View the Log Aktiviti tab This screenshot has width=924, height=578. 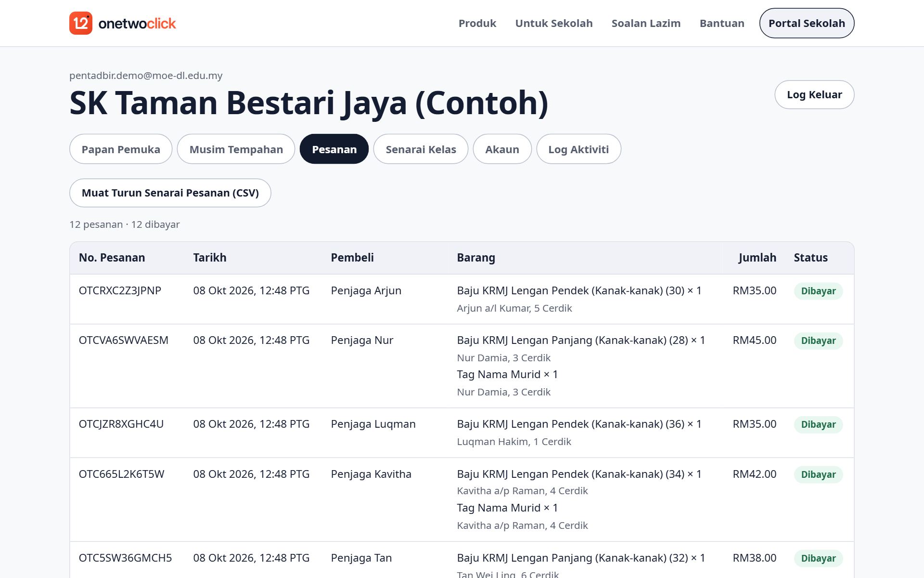point(578,149)
